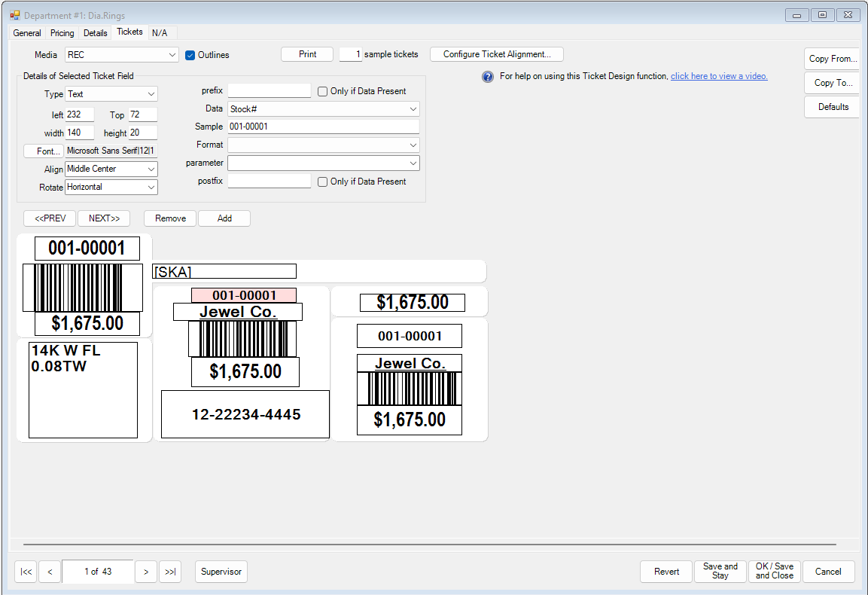This screenshot has width=868, height=595.
Task: Advance to next ticket with NEXT button
Action: click(104, 218)
